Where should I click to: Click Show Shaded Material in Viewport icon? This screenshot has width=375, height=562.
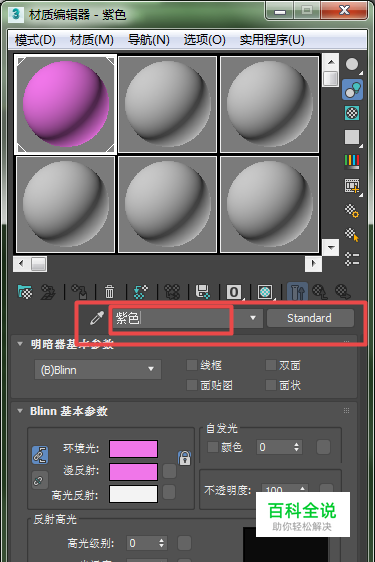tap(266, 292)
